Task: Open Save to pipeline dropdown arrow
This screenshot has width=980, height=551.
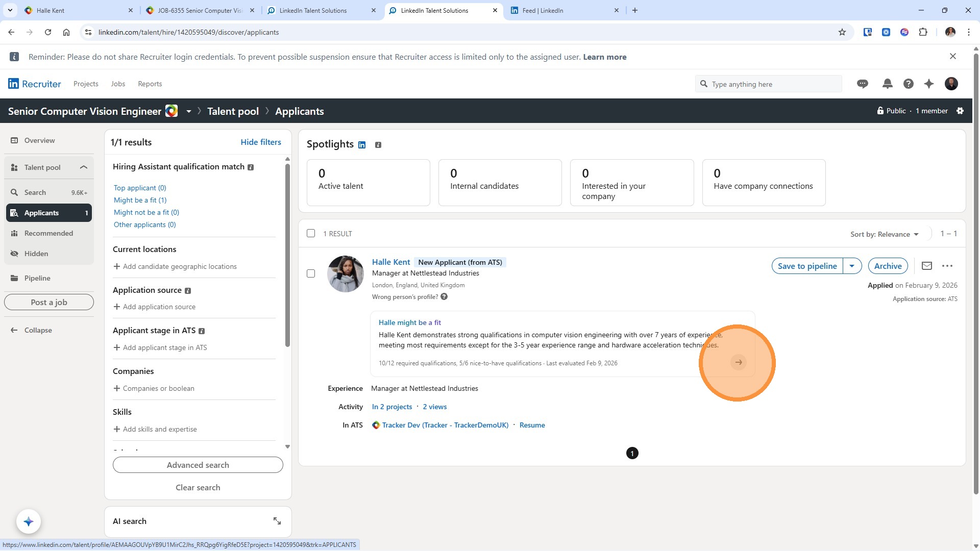Action: click(x=852, y=266)
